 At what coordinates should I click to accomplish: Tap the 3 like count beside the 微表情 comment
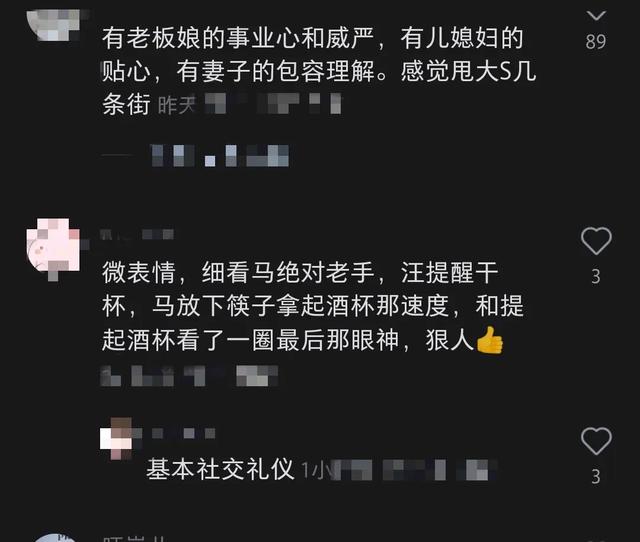pyautogui.click(x=596, y=276)
